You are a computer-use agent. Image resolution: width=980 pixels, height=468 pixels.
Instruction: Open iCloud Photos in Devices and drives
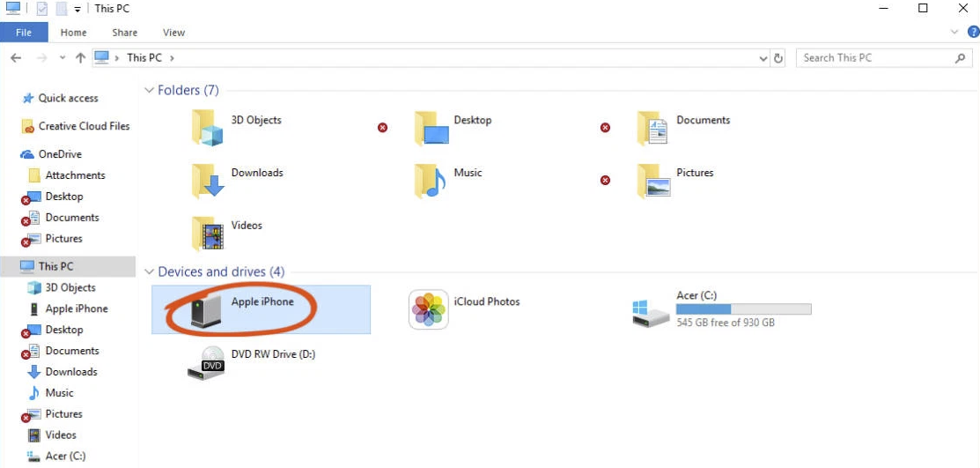coord(429,310)
